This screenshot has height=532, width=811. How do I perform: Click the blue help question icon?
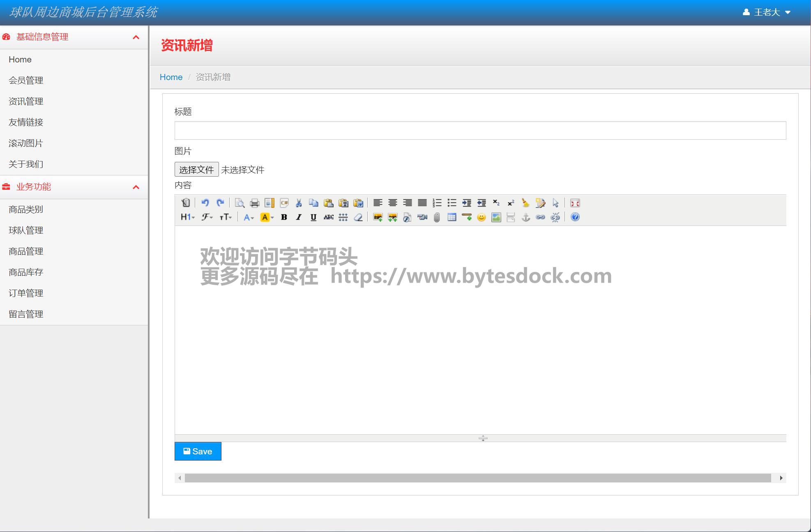(x=575, y=217)
